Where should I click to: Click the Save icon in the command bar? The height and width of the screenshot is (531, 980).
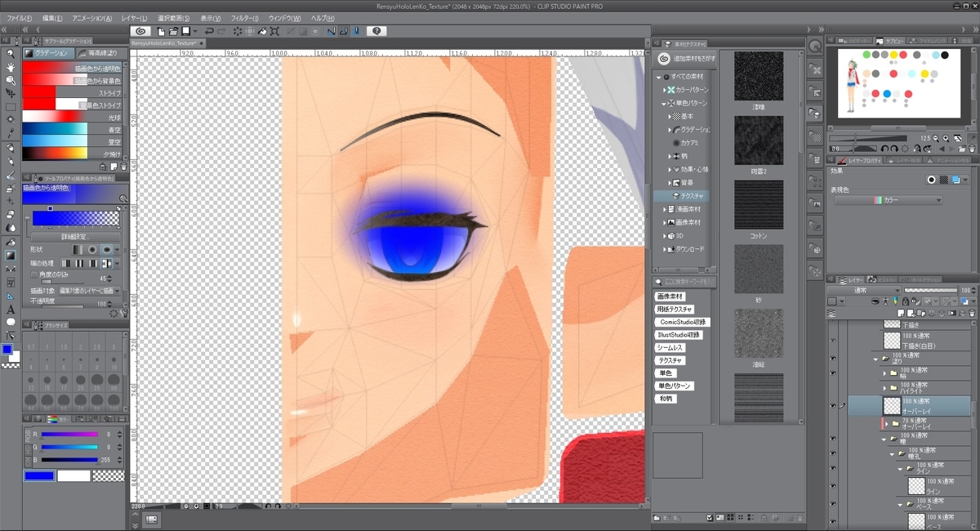tap(186, 31)
